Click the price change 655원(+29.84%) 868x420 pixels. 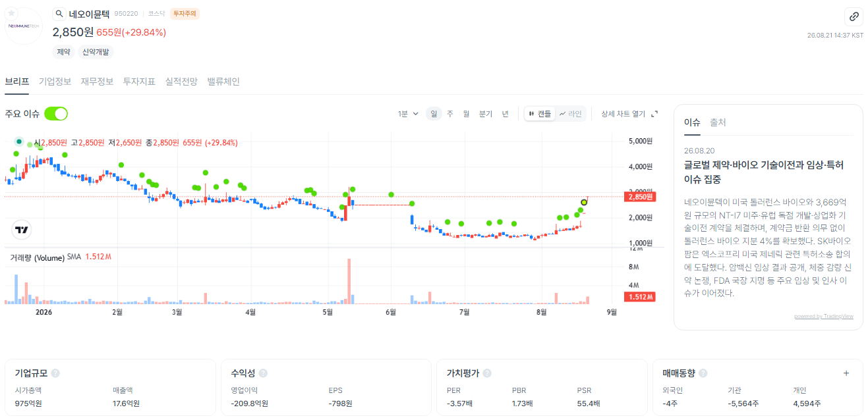[131, 32]
